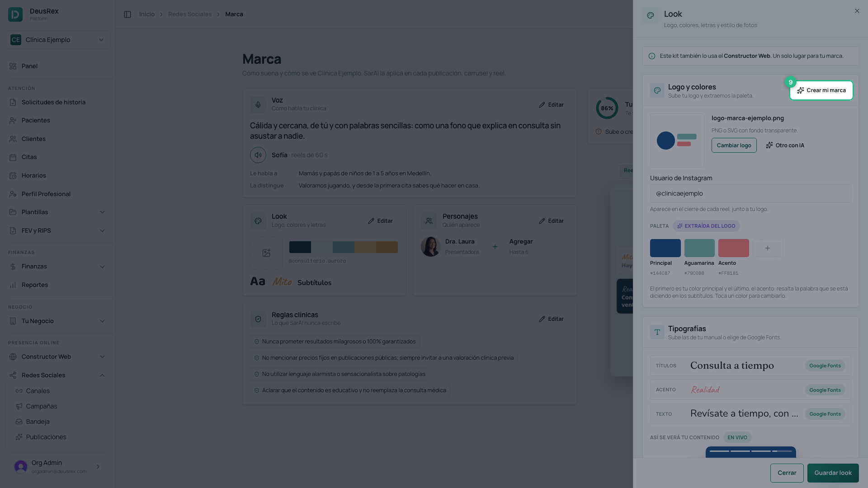This screenshot has height=488, width=868.
Task: Expand the Finanzas menu
Action: click(57, 266)
